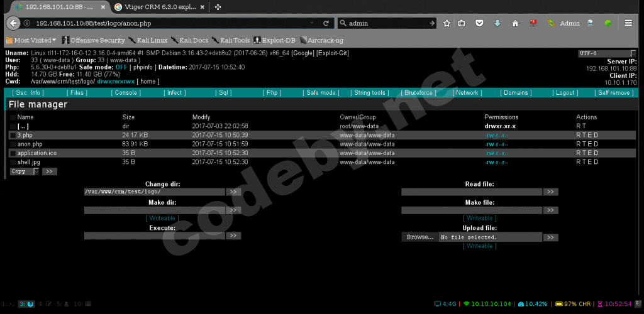Click the skull extension icon

click(x=590, y=23)
